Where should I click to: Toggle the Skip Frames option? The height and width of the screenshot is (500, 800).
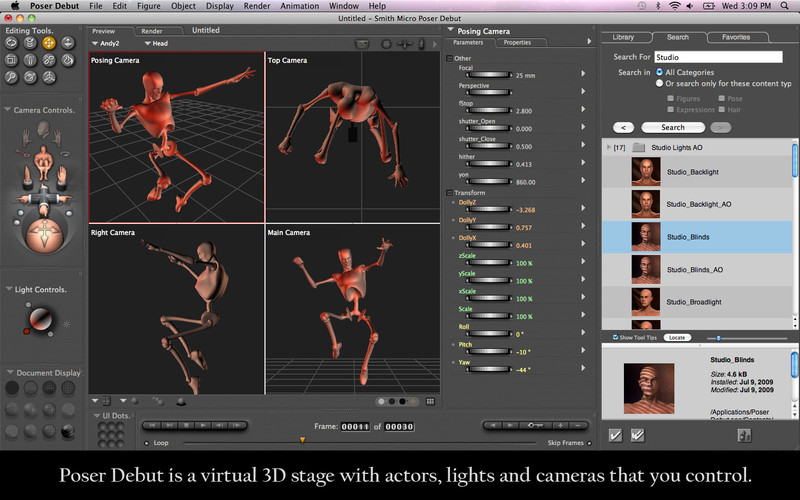(x=589, y=443)
